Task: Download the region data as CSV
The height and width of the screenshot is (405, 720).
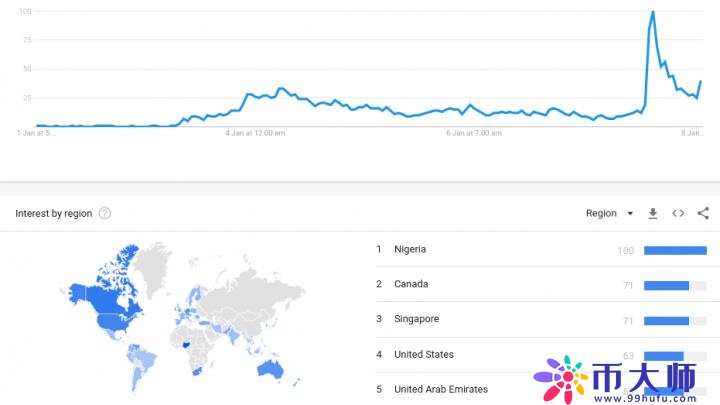Action: click(652, 213)
